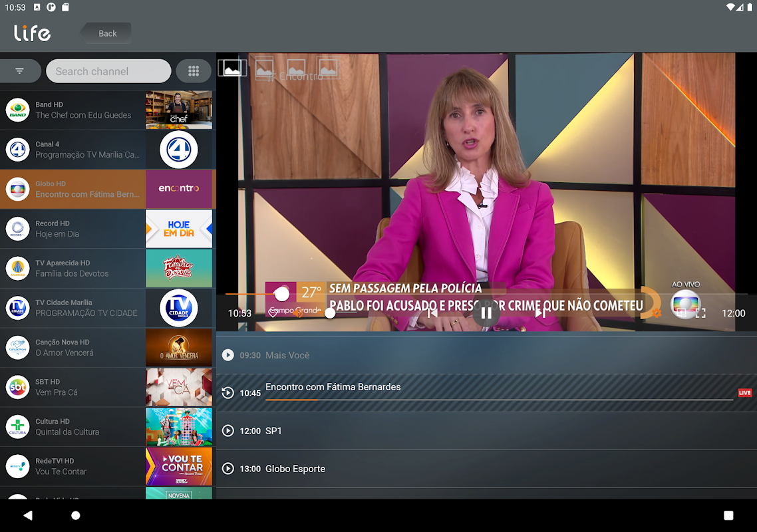Open the Vem Pra Cá thumbnail

click(x=179, y=387)
